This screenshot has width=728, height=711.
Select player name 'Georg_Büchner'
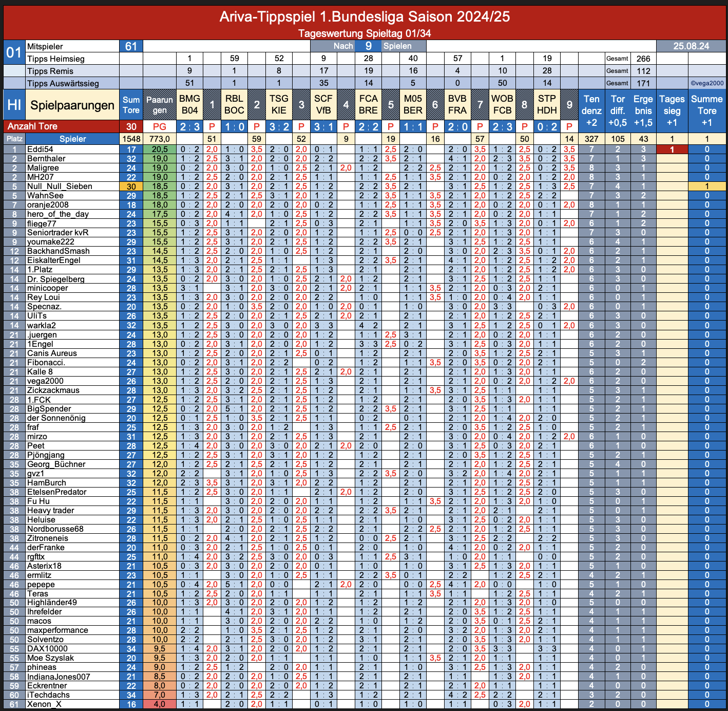(x=56, y=464)
